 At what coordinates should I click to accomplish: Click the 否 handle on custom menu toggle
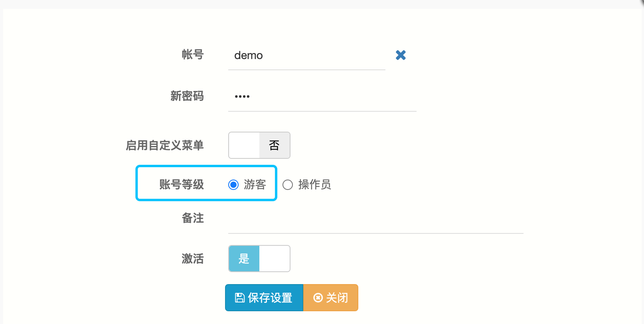(x=274, y=145)
